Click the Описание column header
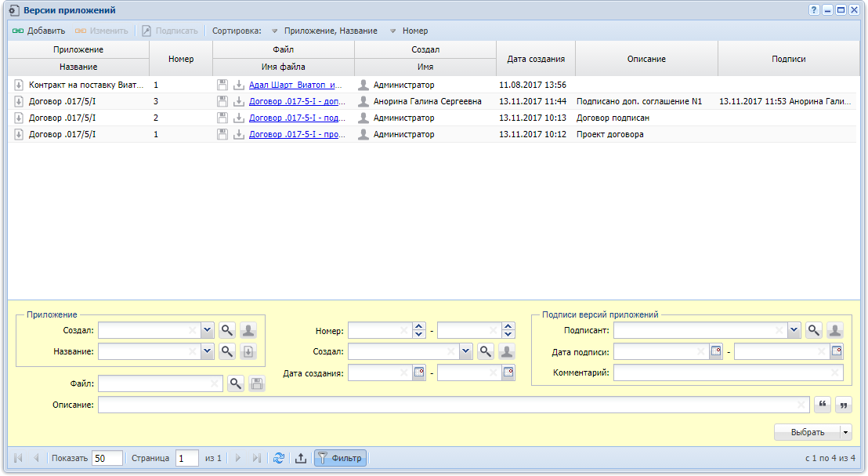Viewport: 868px width, 476px height. 646,59
